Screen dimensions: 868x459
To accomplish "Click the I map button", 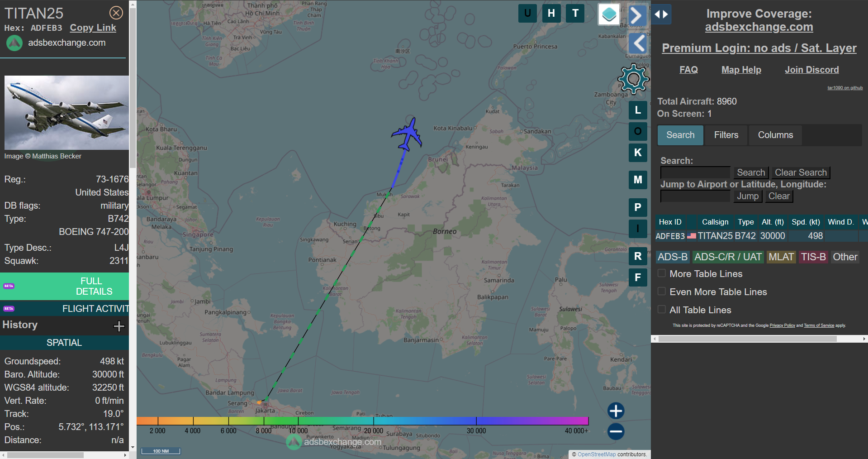I will 638,229.
